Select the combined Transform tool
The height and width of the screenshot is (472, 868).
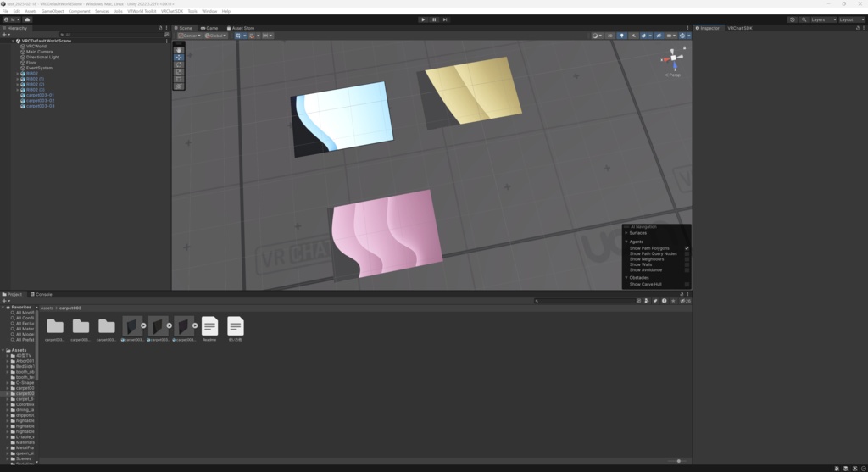click(178, 86)
